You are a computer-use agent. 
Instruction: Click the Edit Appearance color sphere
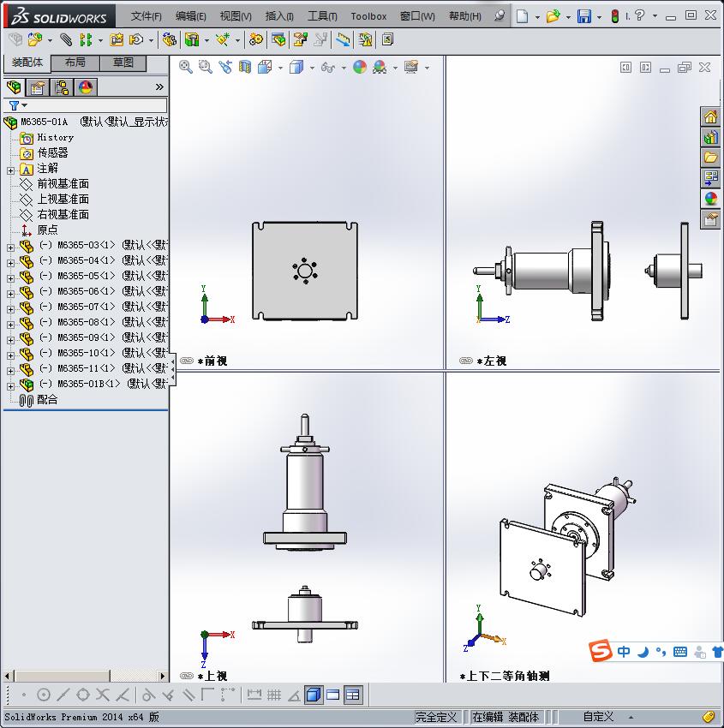360,68
